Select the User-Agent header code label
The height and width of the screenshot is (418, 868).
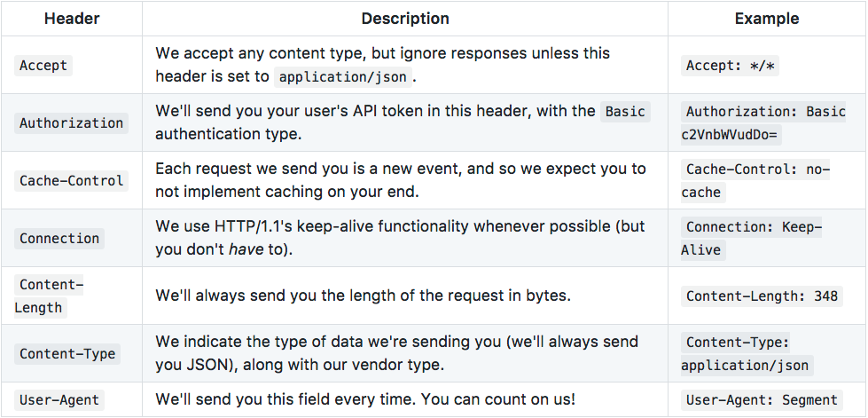(59, 400)
